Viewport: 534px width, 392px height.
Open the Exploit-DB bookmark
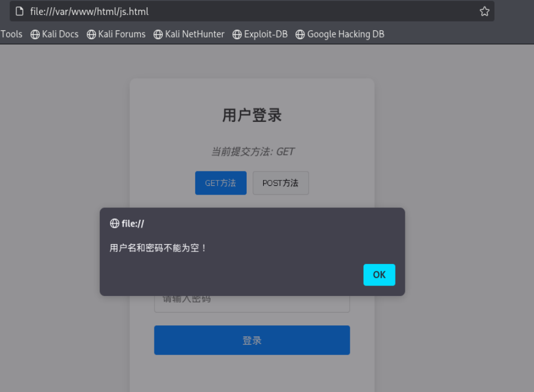coord(264,34)
